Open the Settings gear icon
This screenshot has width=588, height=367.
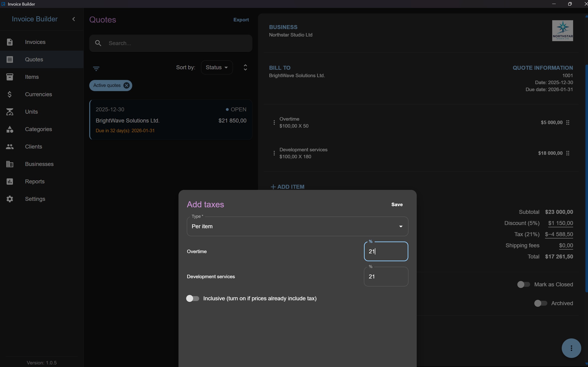10,199
